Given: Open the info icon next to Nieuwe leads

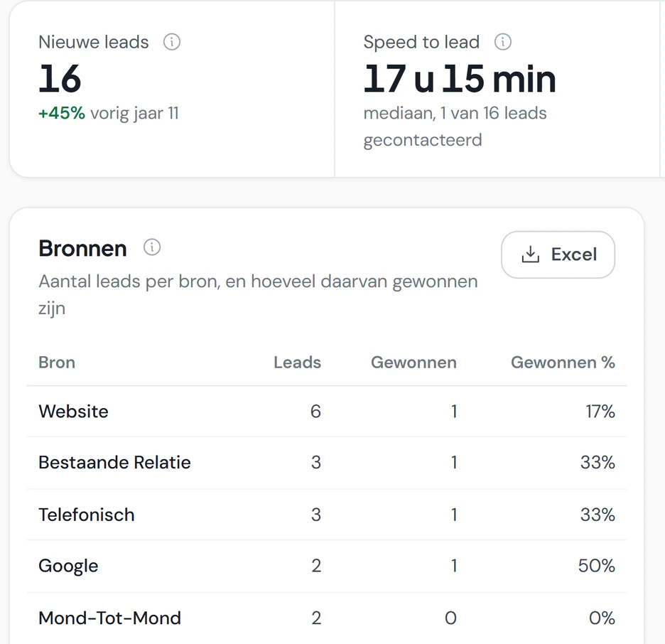Looking at the screenshot, I should tap(172, 42).
